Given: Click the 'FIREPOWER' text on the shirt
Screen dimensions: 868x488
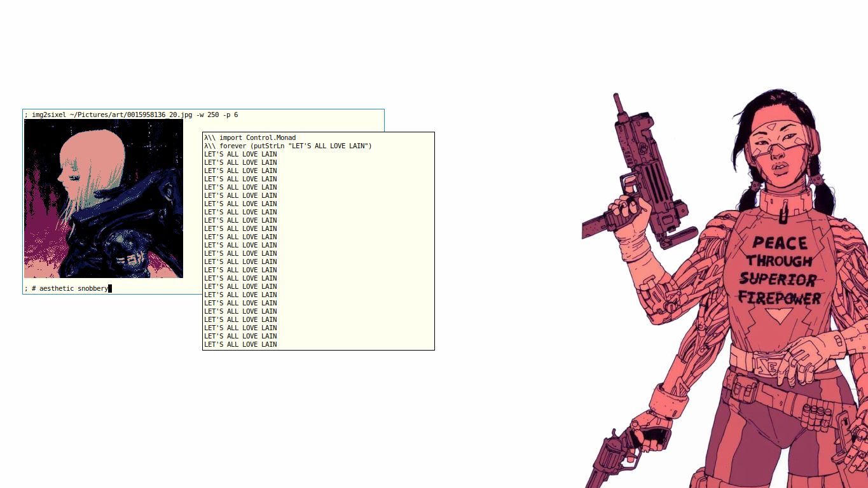Looking at the screenshot, I should click(x=779, y=298).
